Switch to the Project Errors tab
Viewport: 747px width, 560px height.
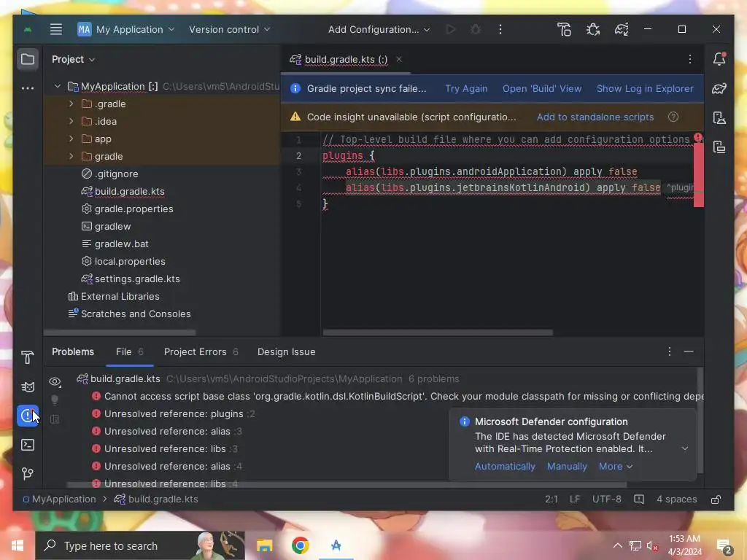201,352
